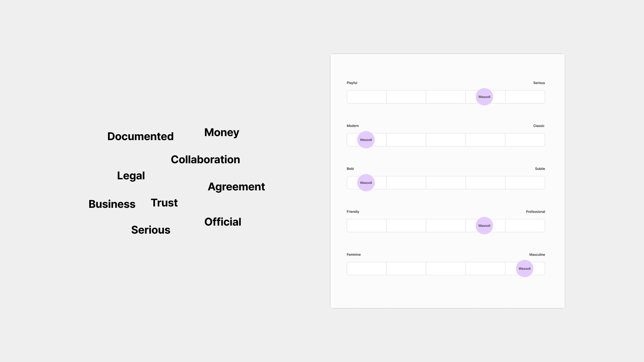644x362 pixels.
Task: Click the Agreement keyword
Action: [x=236, y=187]
